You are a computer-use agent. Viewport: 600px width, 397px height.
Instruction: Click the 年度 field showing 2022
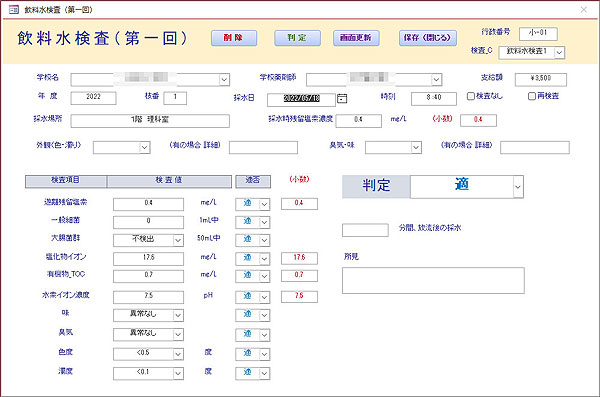click(93, 98)
